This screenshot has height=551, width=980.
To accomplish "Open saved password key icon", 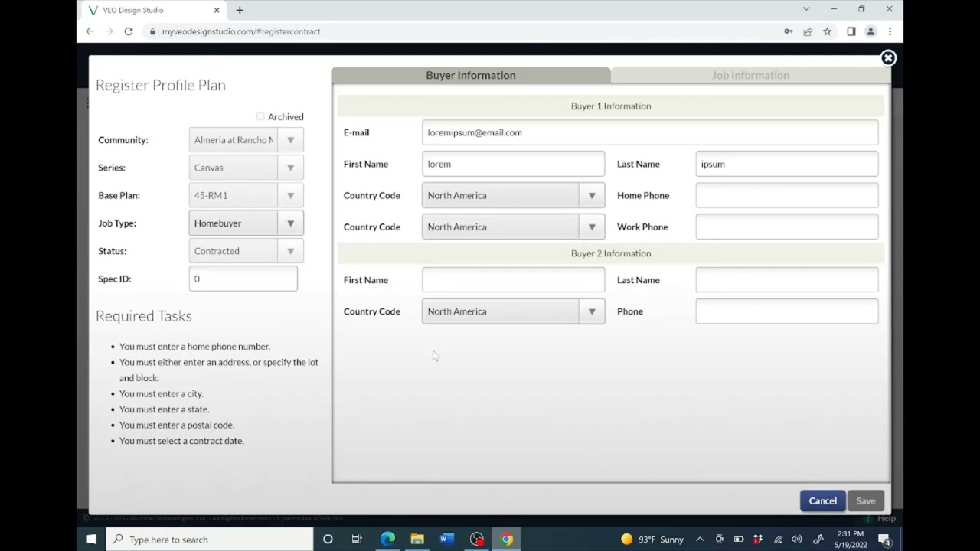I will pos(789,31).
